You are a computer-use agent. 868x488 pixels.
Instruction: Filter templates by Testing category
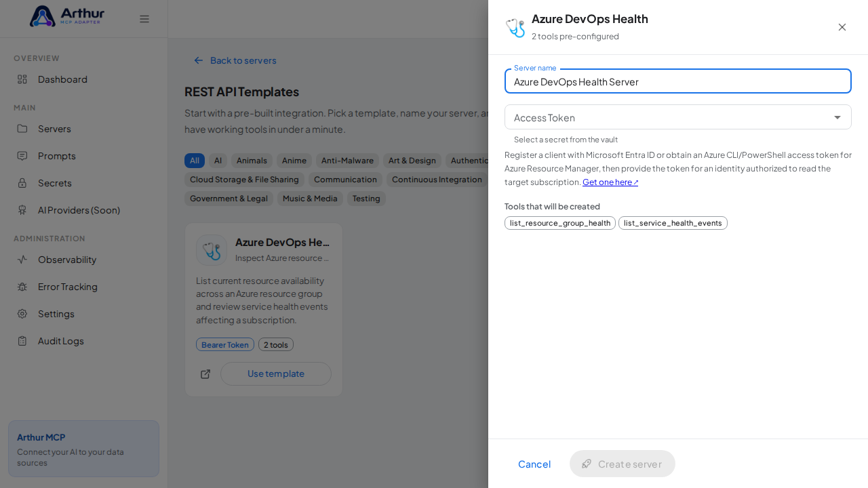click(366, 199)
